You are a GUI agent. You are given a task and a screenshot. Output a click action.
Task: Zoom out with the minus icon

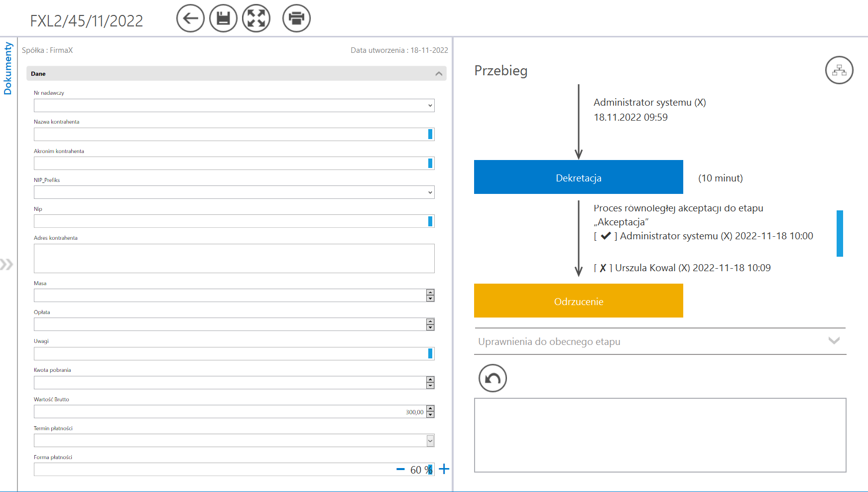coord(400,469)
